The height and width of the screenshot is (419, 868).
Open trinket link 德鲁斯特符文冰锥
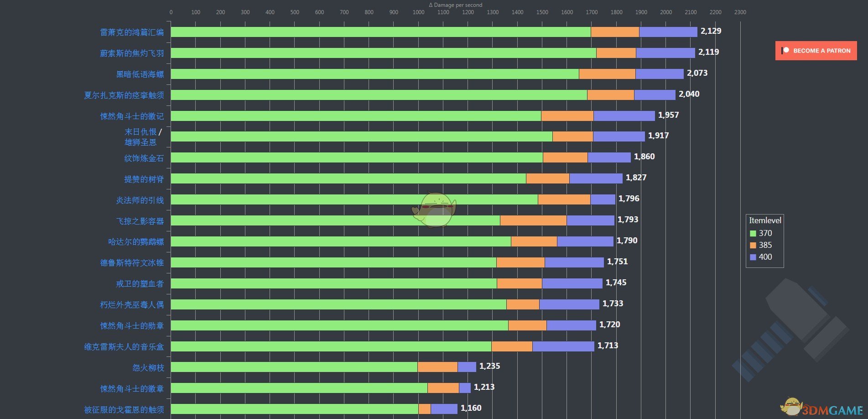coord(132,262)
